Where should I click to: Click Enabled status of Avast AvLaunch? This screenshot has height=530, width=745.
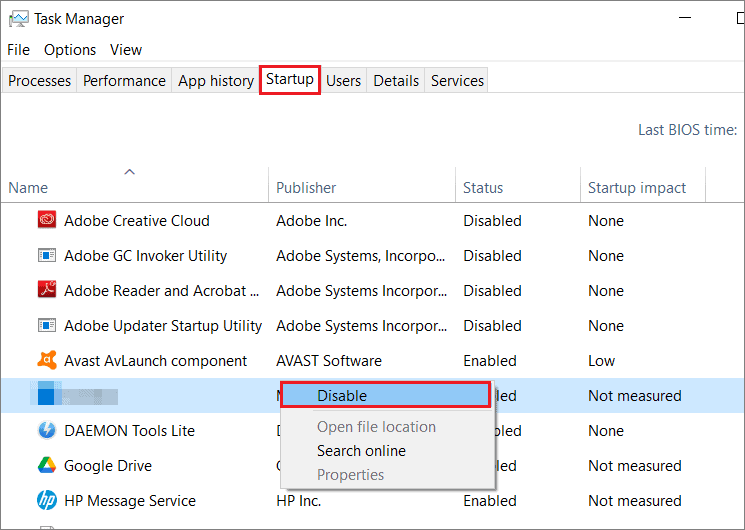click(490, 361)
